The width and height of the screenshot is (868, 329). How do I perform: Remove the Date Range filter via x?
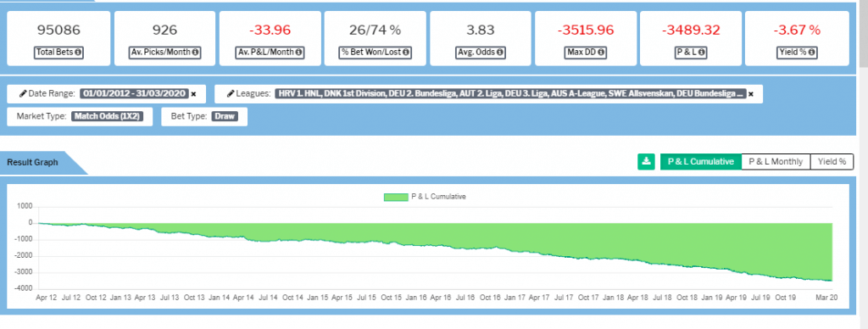pos(194,94)
